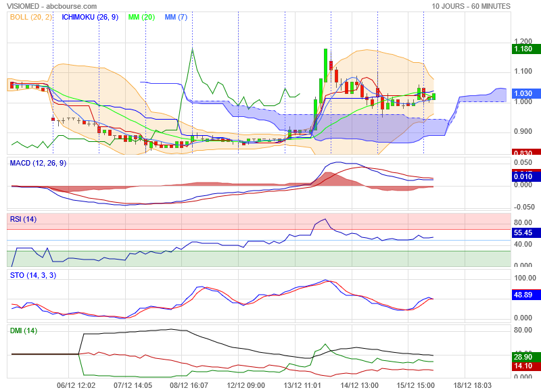Click the STO (14, 3, 3) panel label

(x=32, y=275)
